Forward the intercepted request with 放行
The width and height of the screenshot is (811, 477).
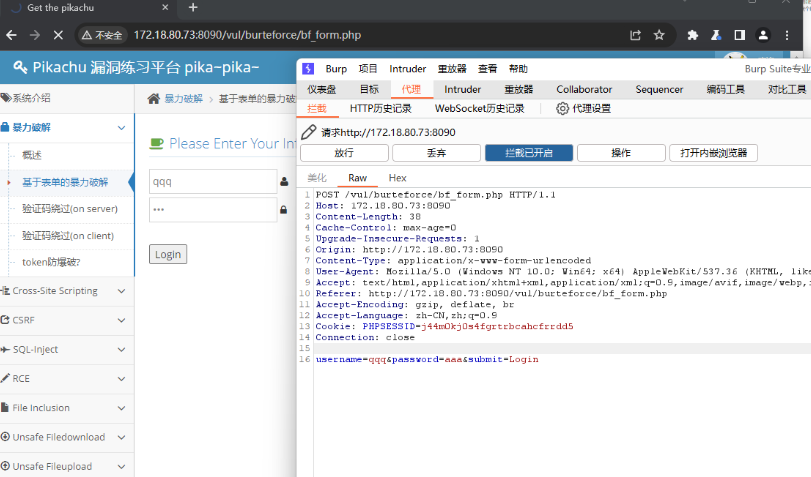[343, 153]
